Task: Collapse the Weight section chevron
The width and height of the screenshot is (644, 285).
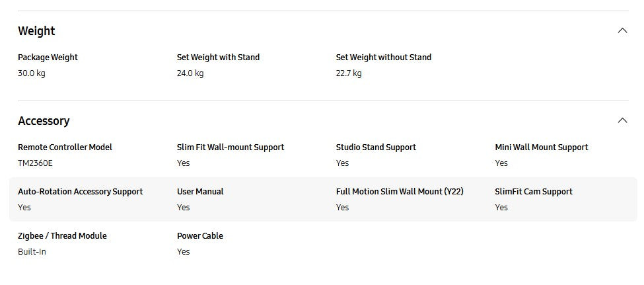Action: (622, 30)
